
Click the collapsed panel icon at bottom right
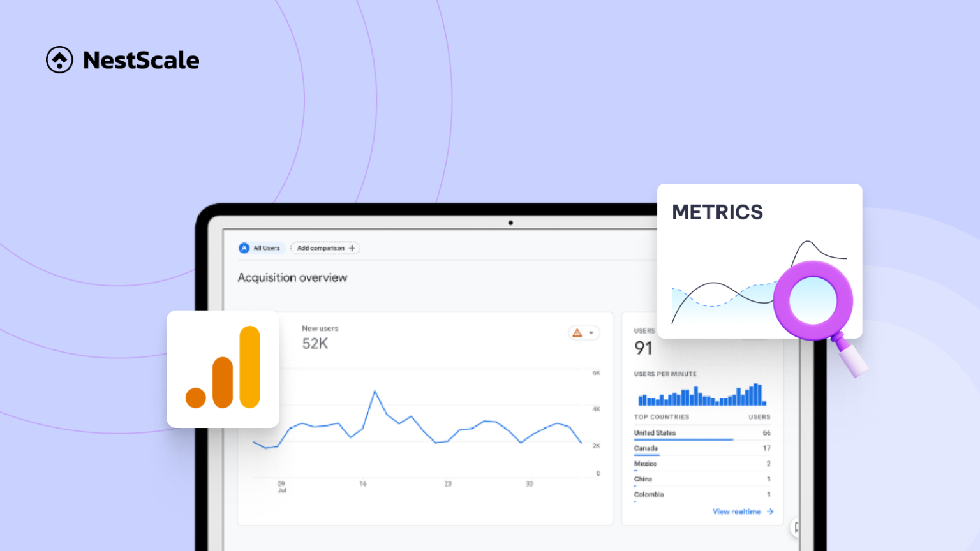[x=797, y=527]
